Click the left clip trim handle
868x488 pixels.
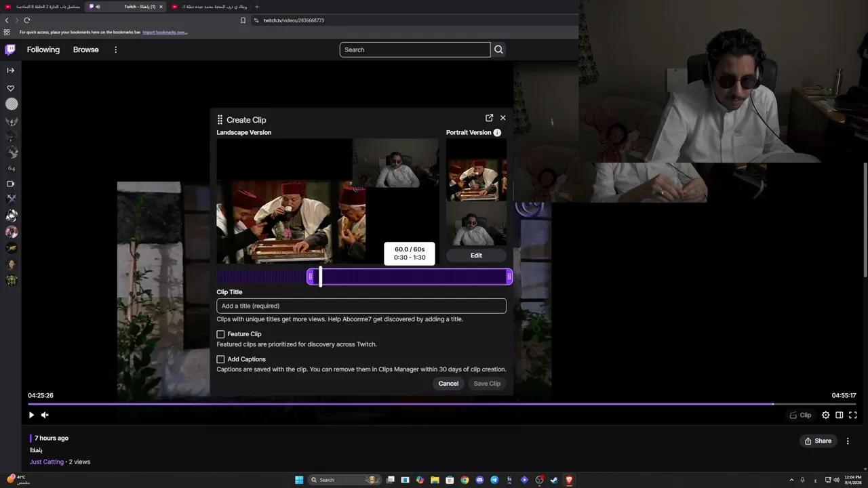(310, 277)
